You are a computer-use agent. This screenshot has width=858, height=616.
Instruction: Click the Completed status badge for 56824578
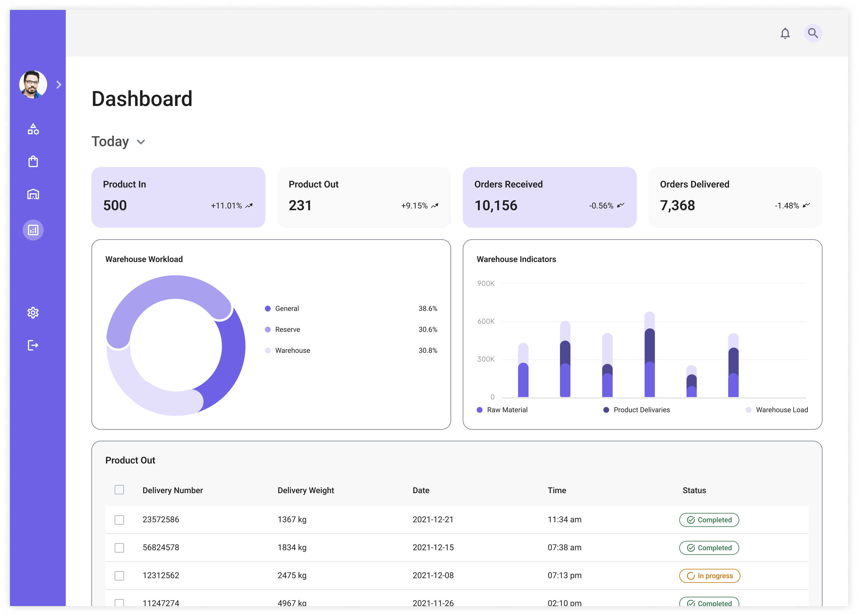pos(709,548)
